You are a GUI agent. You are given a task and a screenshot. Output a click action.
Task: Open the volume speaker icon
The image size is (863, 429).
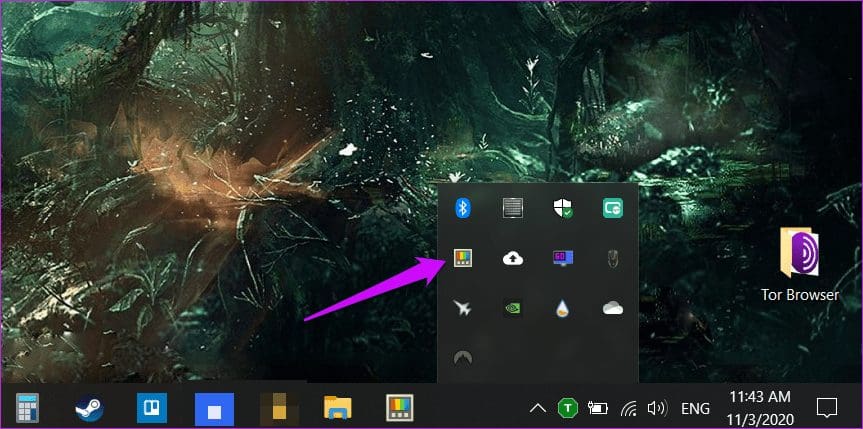tap(657, 408)
